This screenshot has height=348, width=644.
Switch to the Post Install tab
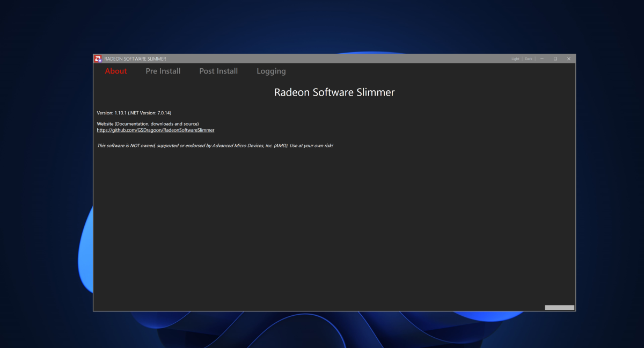coord(218,71)
